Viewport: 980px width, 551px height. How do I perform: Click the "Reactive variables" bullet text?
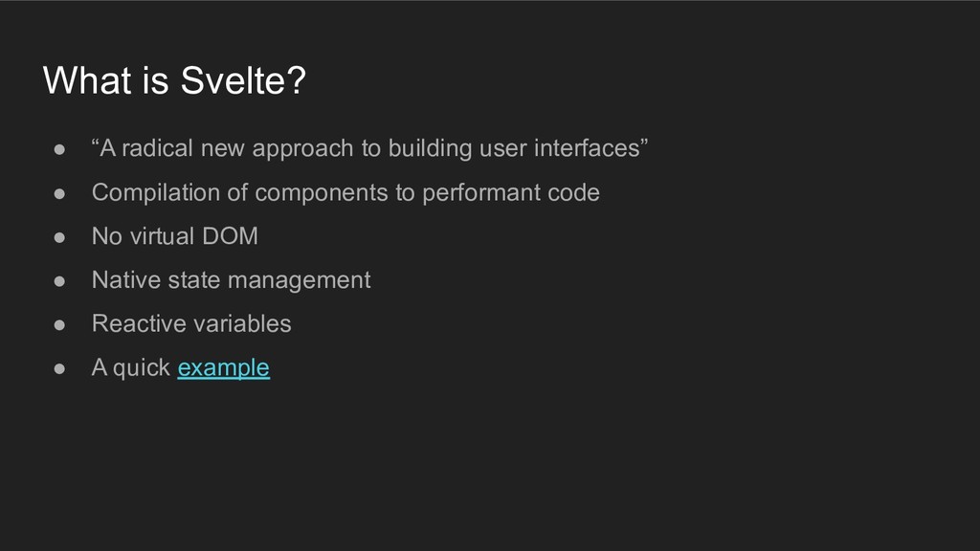tap(191, 323)
